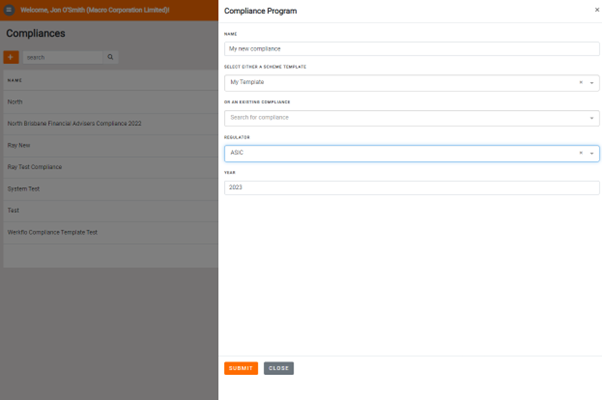Screen dimensions: 602x400
Task: Click the ASIC regulator value
Action: [x=237, y=152]
